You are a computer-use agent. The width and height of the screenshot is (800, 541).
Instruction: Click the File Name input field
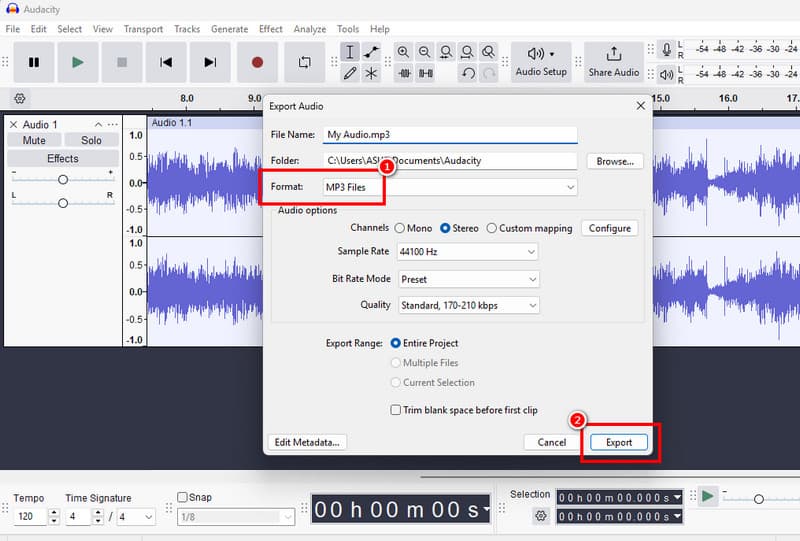pos(450,135)
